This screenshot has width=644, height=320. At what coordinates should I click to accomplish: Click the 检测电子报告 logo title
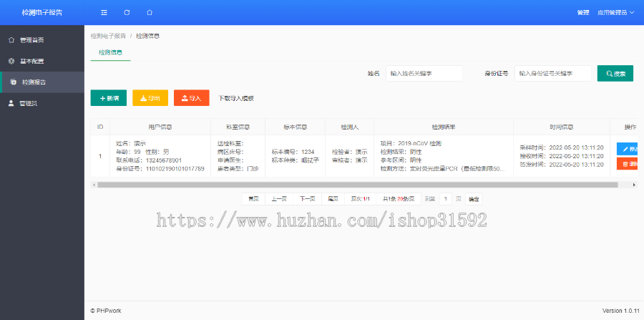(x=42, y=13)
